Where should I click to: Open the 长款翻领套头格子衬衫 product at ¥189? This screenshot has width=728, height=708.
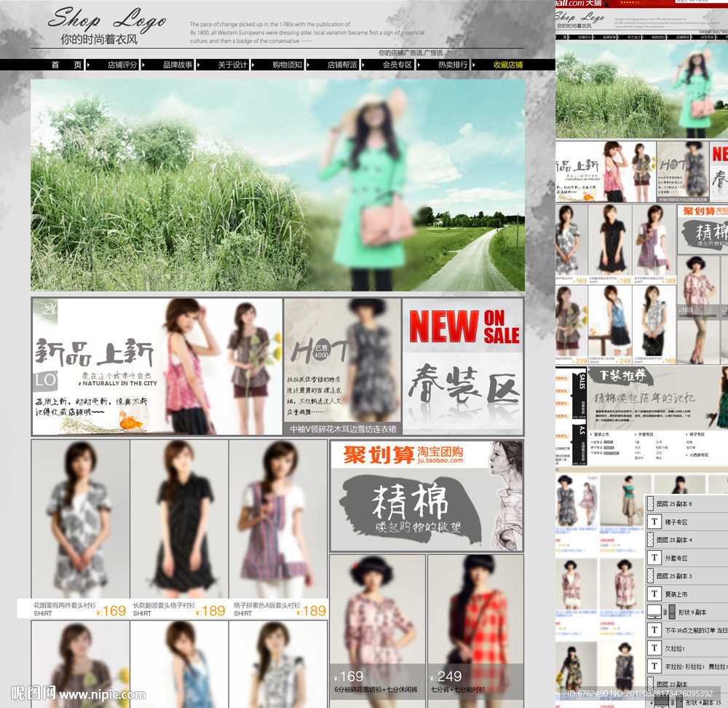(179, 529)
